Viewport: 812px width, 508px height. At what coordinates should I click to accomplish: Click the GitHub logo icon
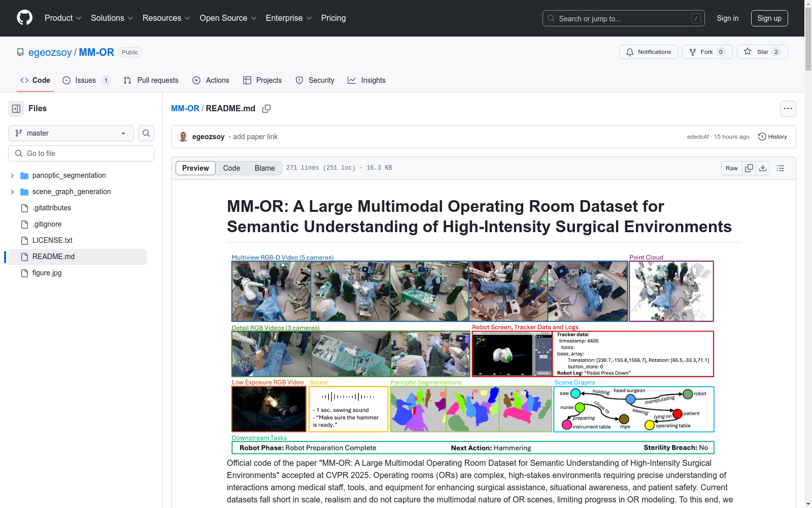24,18
